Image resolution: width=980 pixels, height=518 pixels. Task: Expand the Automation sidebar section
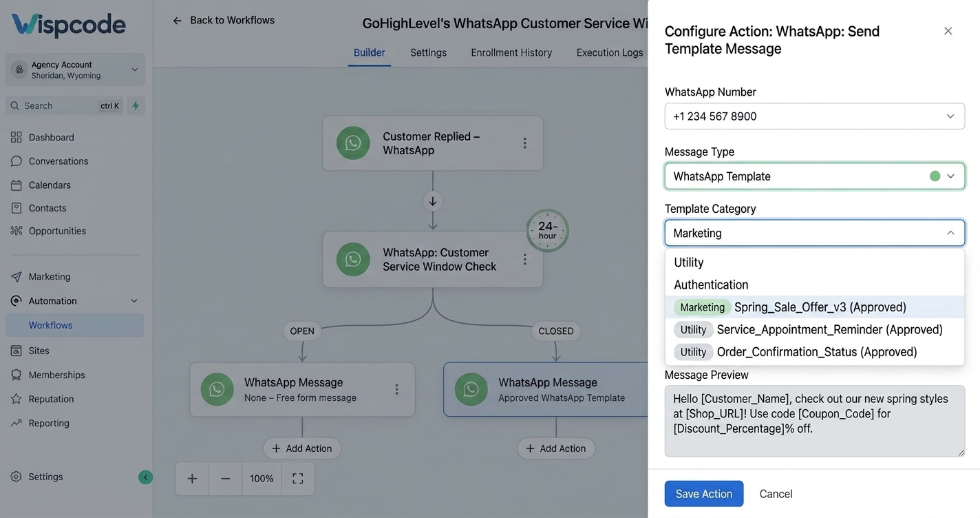point(75,301)
